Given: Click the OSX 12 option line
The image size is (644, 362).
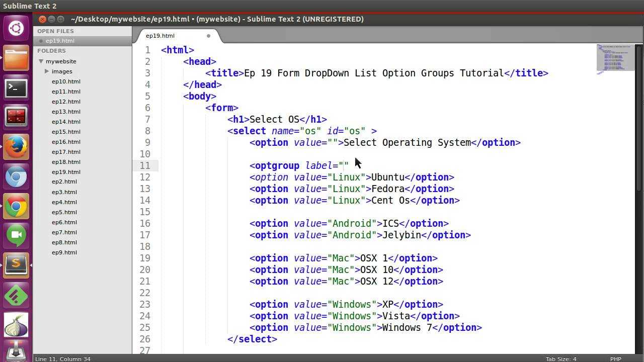Looking at the screenshot, I should coord(346,281).
